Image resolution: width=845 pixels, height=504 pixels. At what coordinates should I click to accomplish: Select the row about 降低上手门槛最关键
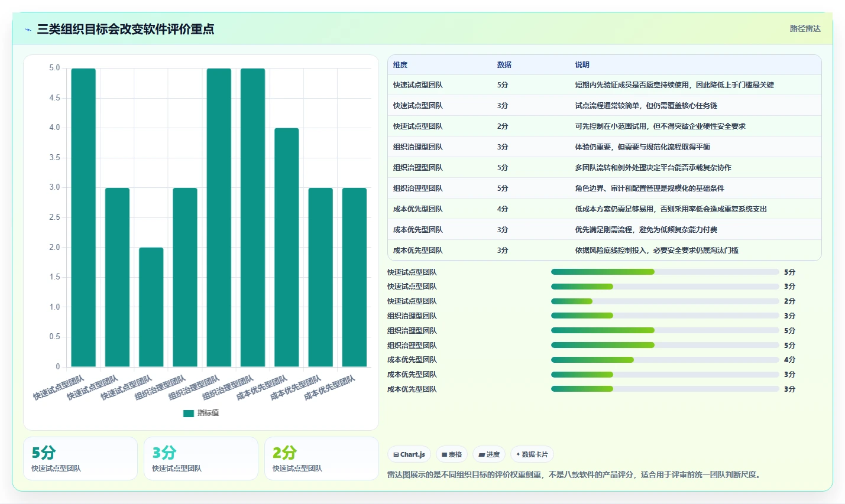coord(604,85)
